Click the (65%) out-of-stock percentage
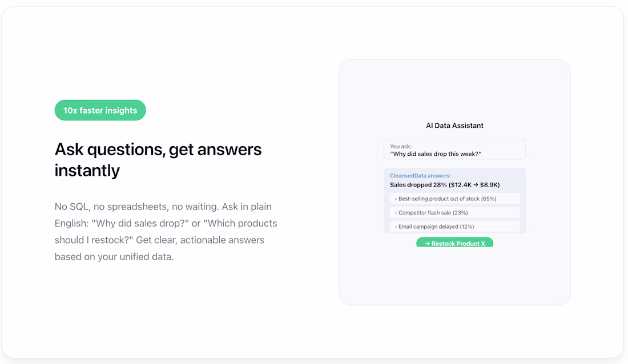The width and height of the screenshot is (628, 364). 489,199
